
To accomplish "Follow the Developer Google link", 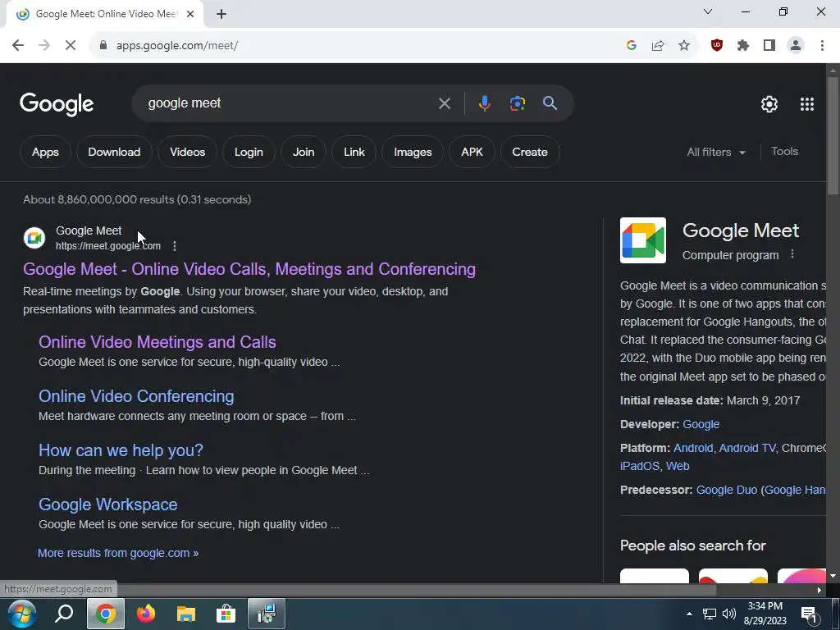I will [701, 424].
